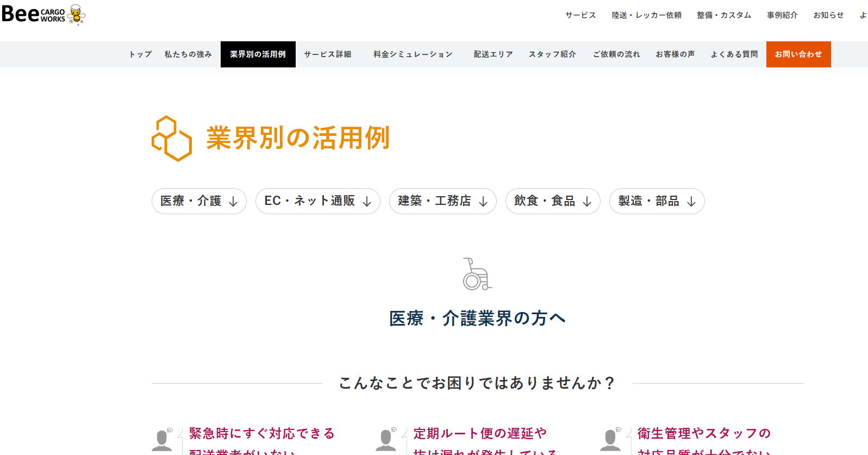Open the よくある質問 link

(734, 54)
